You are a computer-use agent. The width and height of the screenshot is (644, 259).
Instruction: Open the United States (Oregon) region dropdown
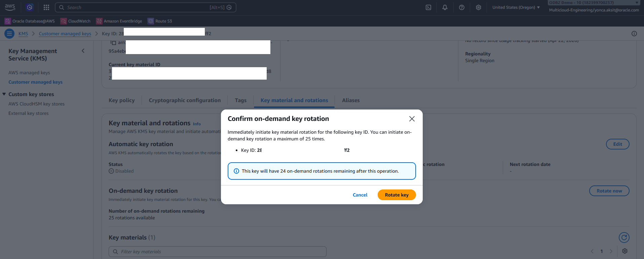point(516,7)
